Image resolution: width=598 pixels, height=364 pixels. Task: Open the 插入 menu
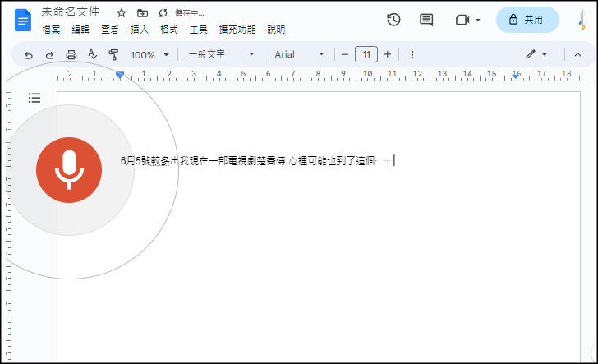(x=140, y=30)
